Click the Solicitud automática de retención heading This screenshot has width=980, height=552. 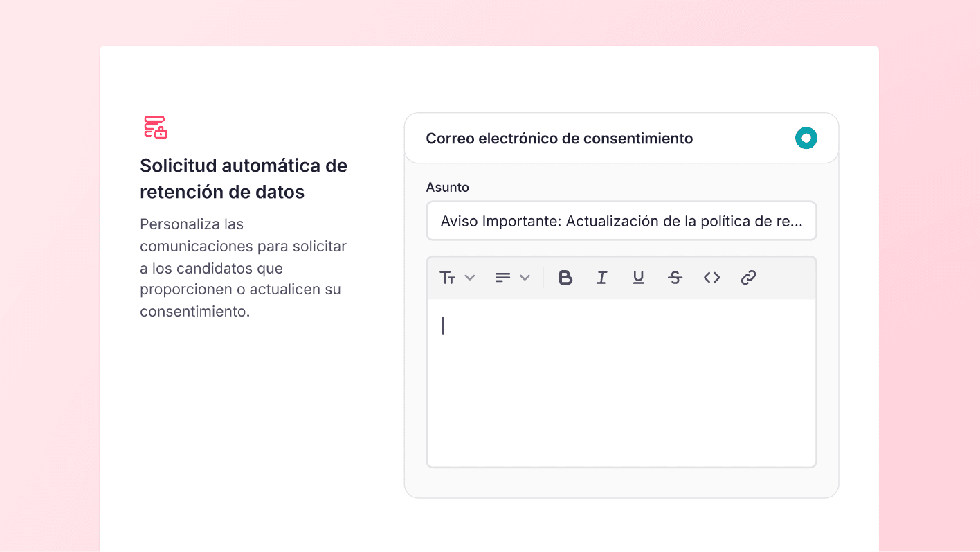tap(243, 178)
